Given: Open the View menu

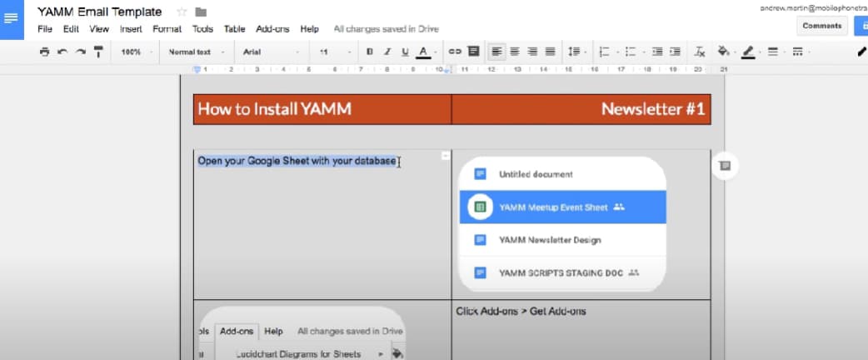Looking at the screenshot, I should point(99,29).
